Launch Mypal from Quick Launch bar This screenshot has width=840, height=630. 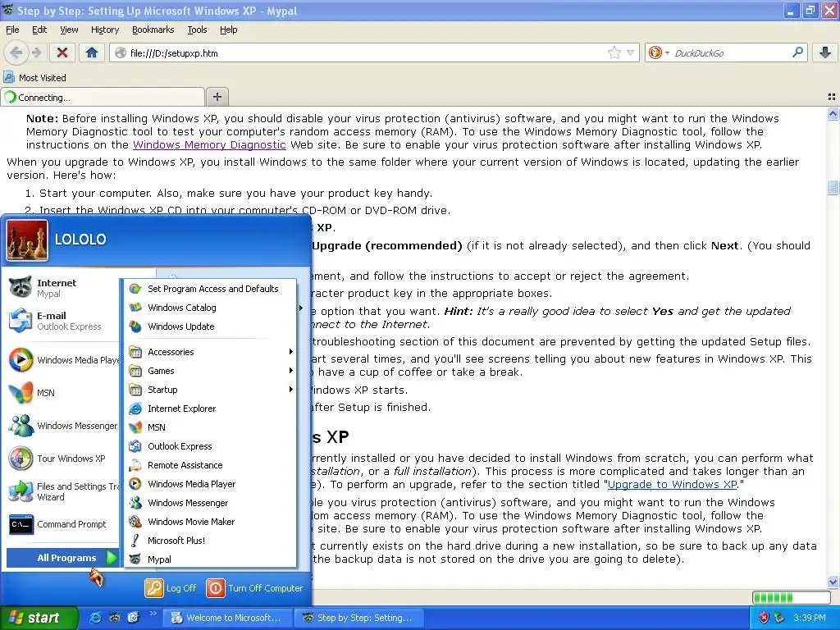point(115,618)
